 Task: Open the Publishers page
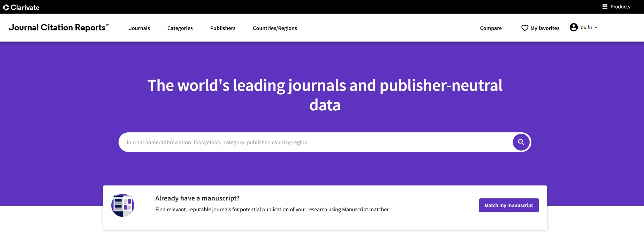[223, 28]
